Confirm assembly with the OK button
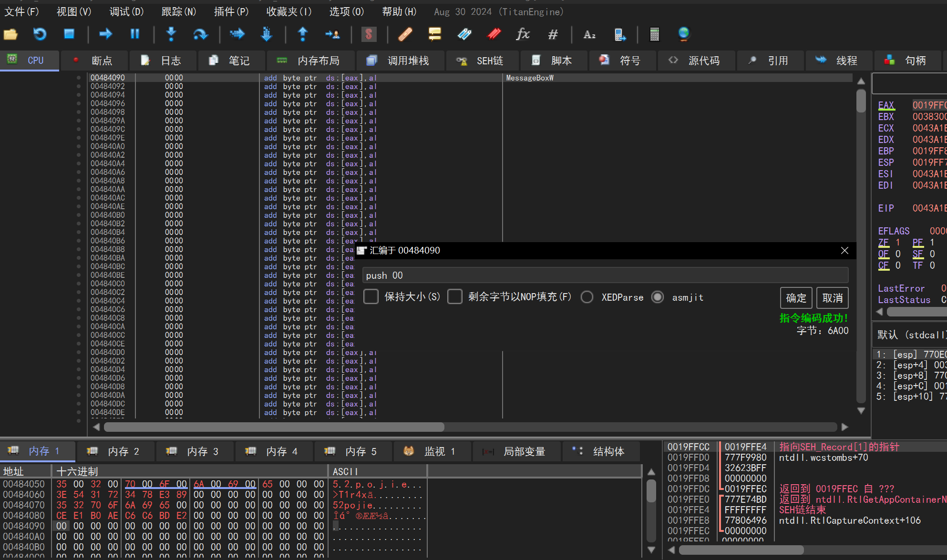947x560 pixels. coord(796,298)
